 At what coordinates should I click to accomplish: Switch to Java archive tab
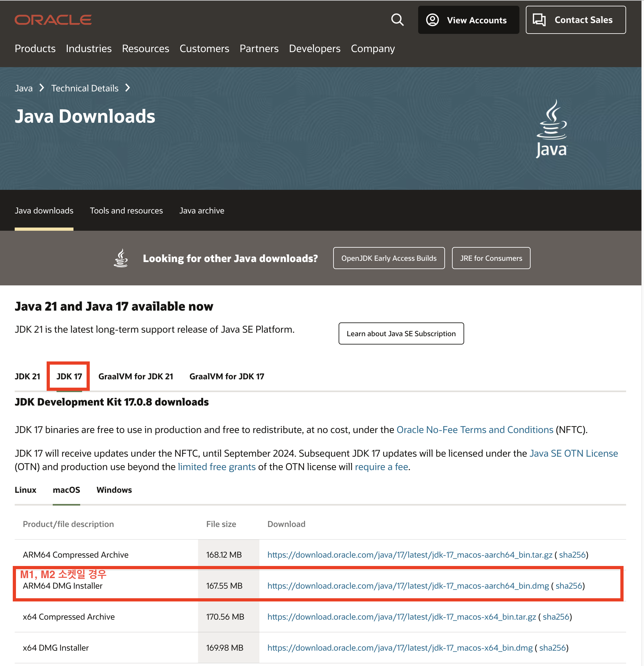pos(202,211)
